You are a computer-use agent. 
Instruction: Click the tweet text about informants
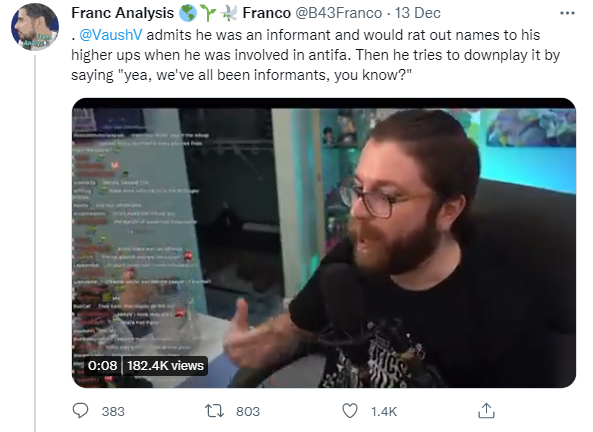coord(315,55)
